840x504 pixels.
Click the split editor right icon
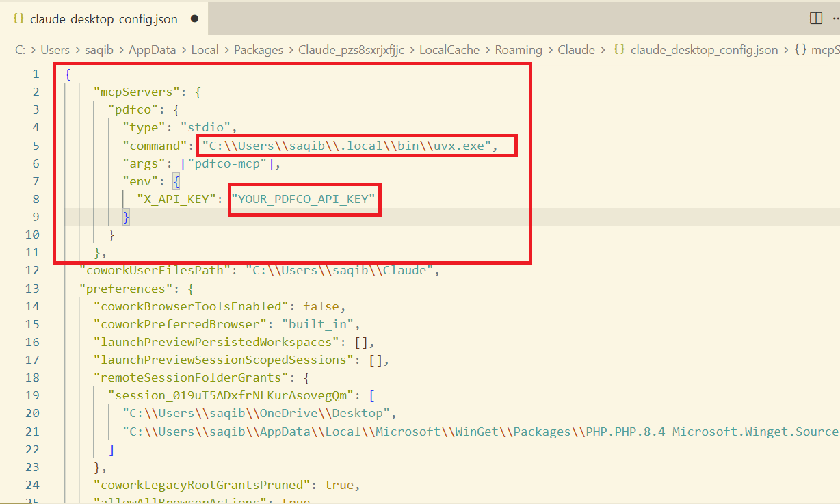coord(816,18)
